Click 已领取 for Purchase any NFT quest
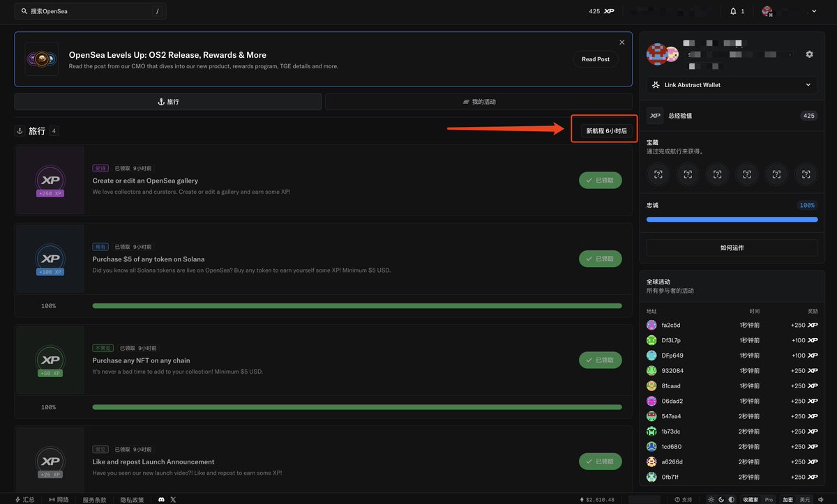This screenshot has height=504, width=837. [601, 360]
